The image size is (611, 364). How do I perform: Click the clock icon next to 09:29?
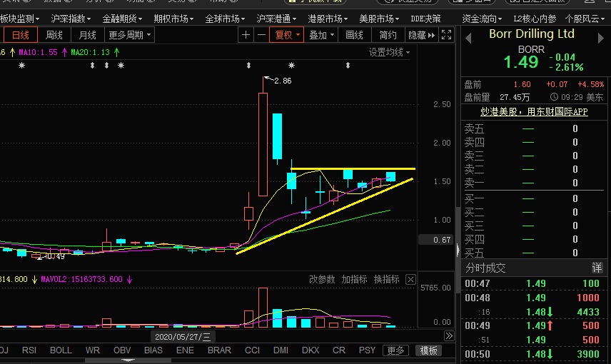coord(554,97)
